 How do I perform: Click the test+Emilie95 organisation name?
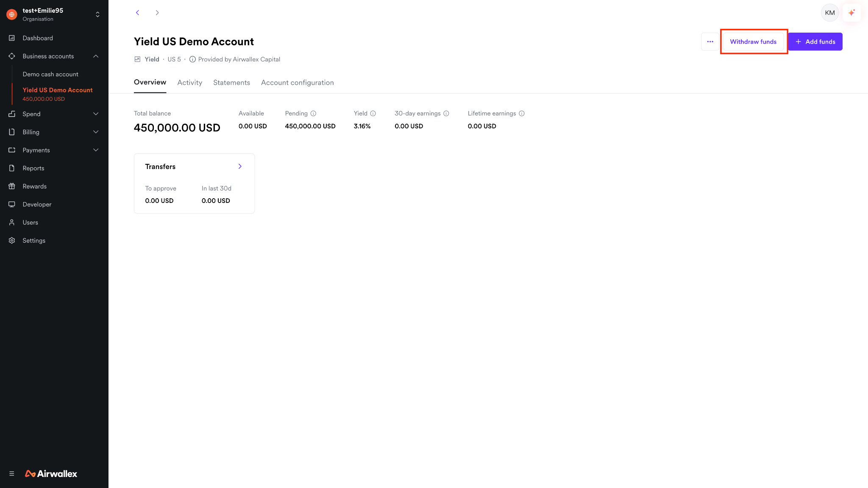43,11
